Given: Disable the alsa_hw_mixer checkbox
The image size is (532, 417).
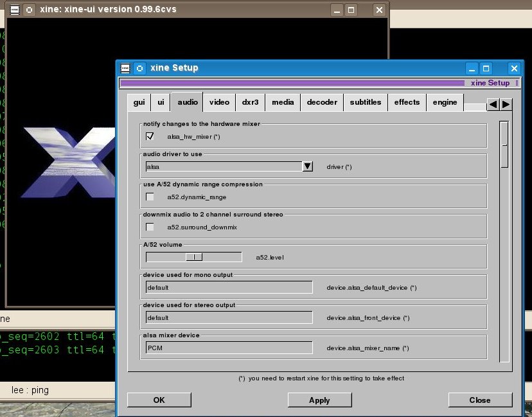Looking at the screenshot, I should pyautogui.click(x=150, y=136).
